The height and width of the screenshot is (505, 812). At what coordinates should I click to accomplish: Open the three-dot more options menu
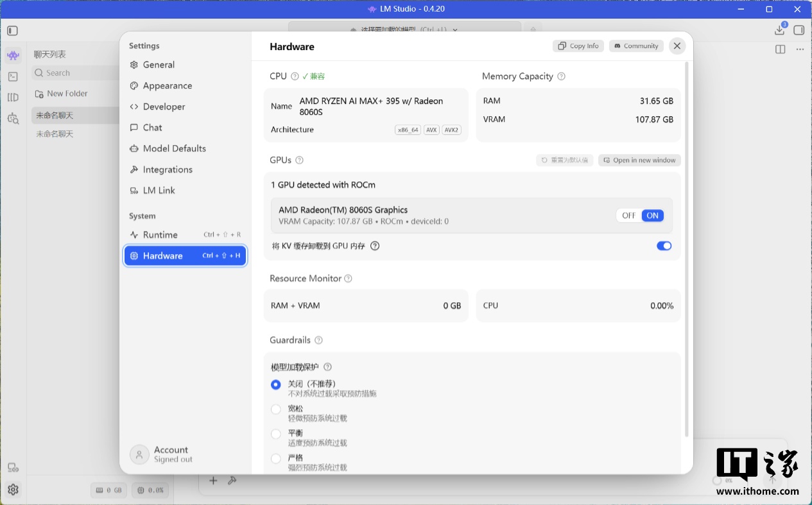(x=800, y=49)
